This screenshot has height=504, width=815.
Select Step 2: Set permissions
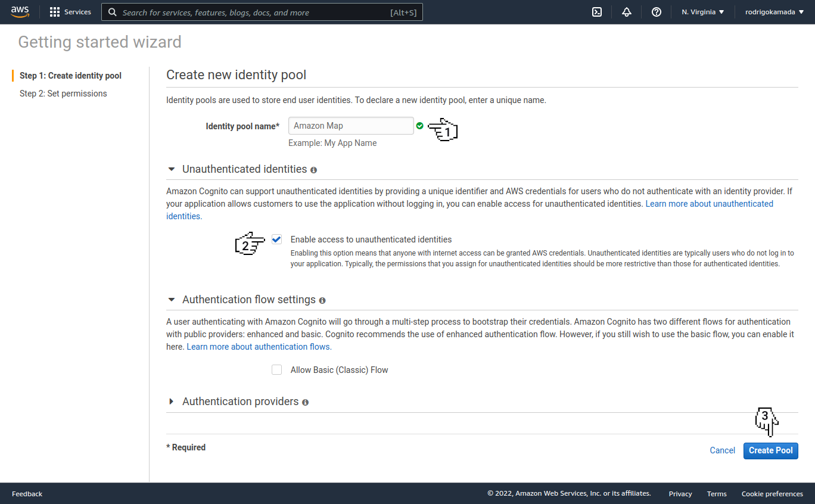tap(63, 94)
